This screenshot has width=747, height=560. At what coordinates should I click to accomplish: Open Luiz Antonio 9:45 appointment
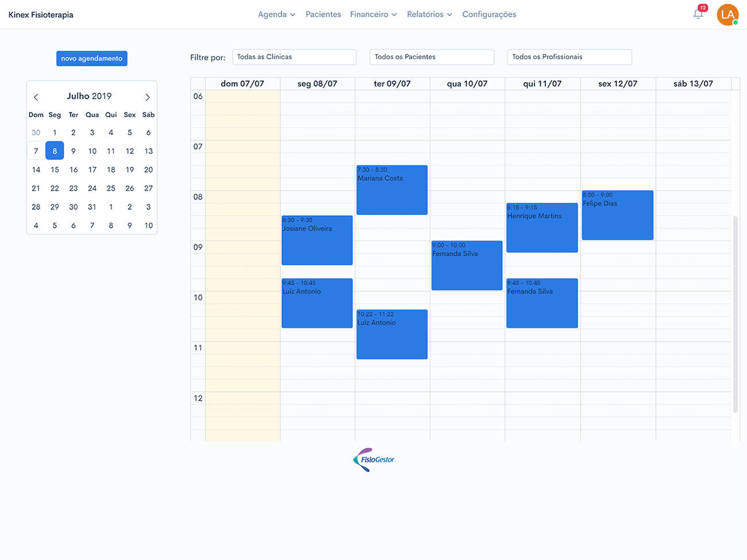[x=317, y=303]
